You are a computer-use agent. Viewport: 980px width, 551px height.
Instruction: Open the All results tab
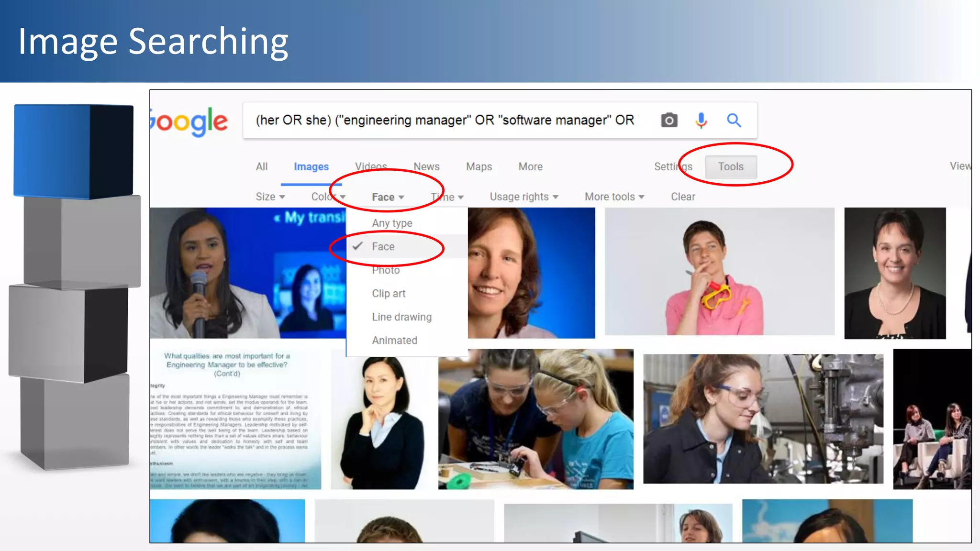(262, 166)
